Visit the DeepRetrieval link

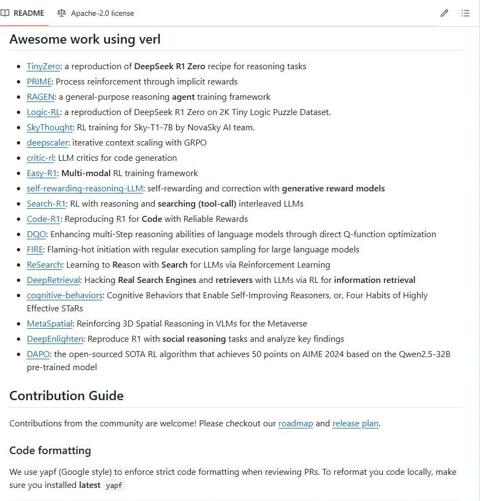(53, 280)
